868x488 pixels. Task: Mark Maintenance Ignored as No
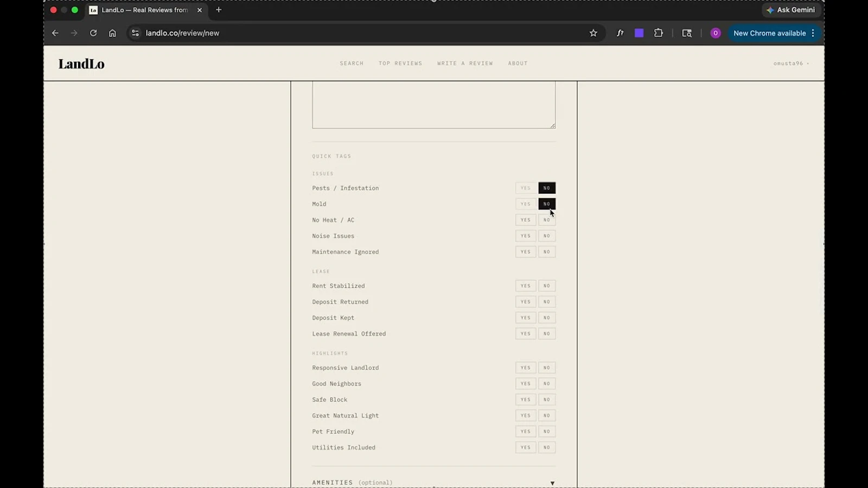pos(547,252)
